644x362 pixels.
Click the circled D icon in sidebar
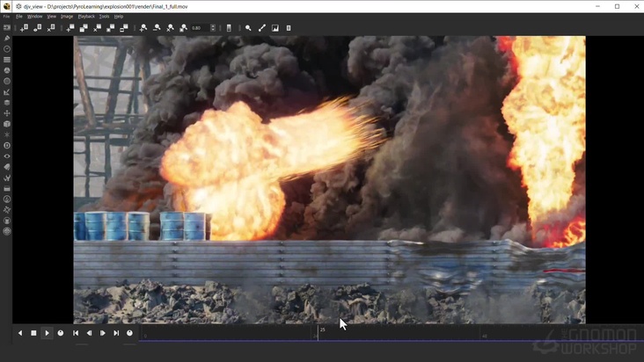coord(6,146)
